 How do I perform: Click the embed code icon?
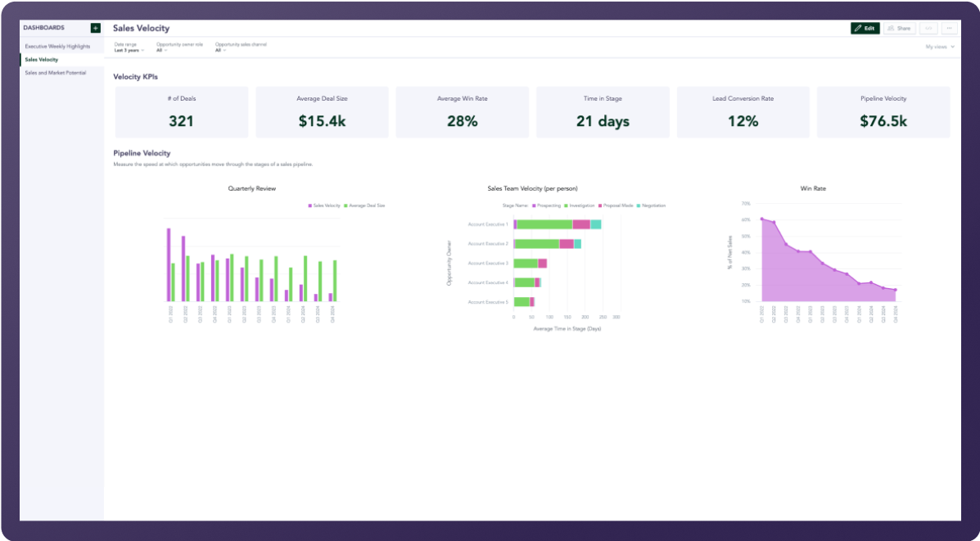(x=928, y=28)
